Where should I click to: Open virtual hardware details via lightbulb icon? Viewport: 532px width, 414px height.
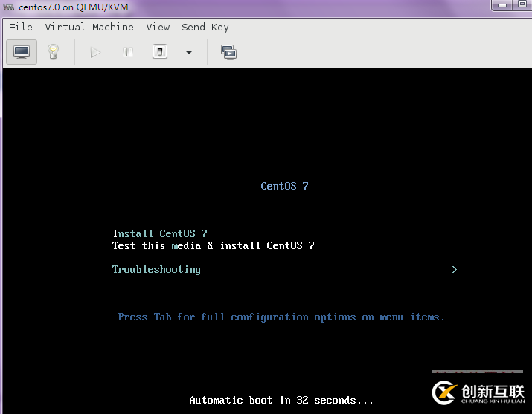tap(54, 52)
